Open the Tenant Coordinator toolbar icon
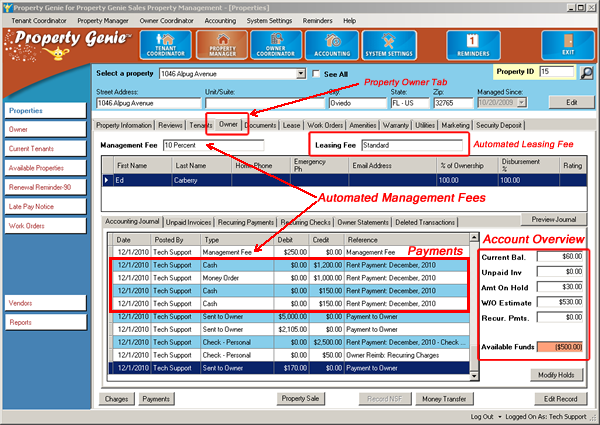 [x=166, y=45]
